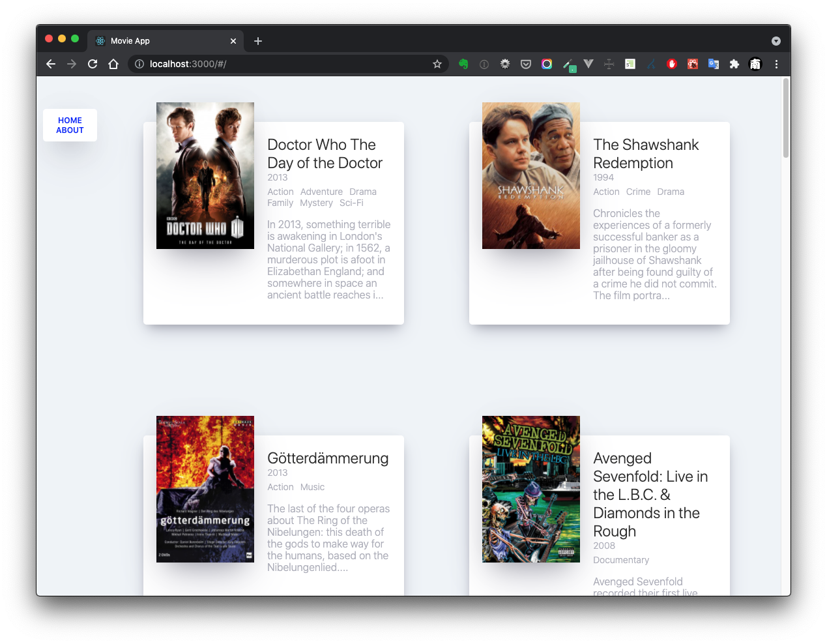Screen dimensions: 827x644
Task: Click the Crime genre label
Action: click(x=638, y=192)
